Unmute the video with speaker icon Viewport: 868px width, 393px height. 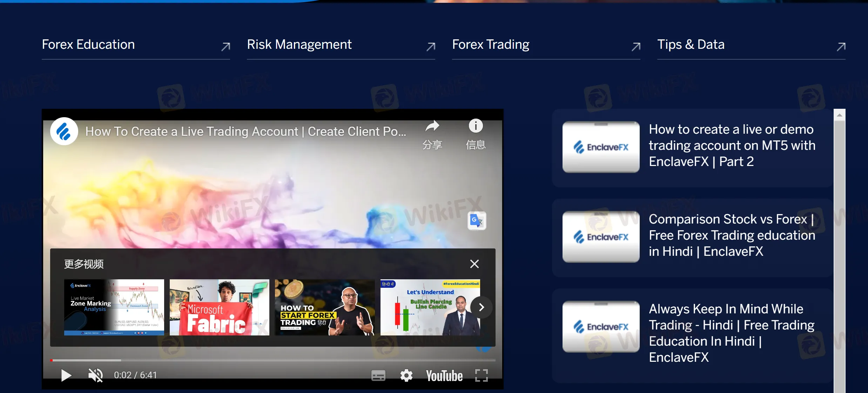click(x=95, y=375)
